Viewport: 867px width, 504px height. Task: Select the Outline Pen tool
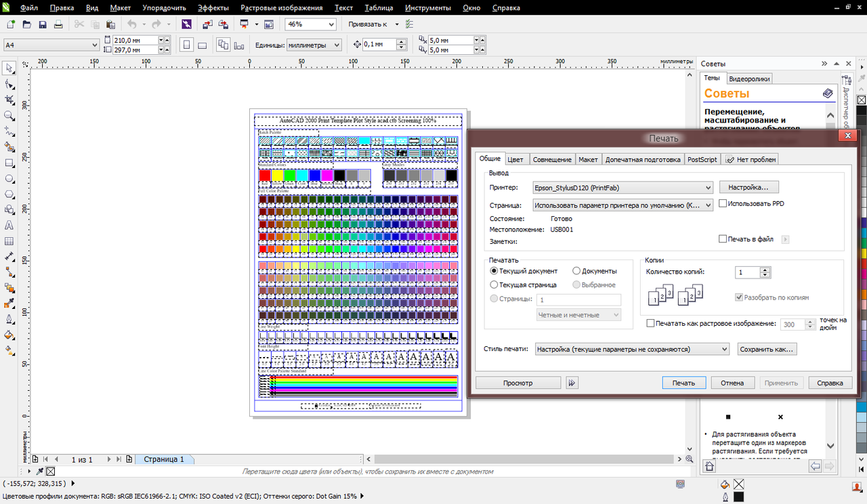(9, 319)
